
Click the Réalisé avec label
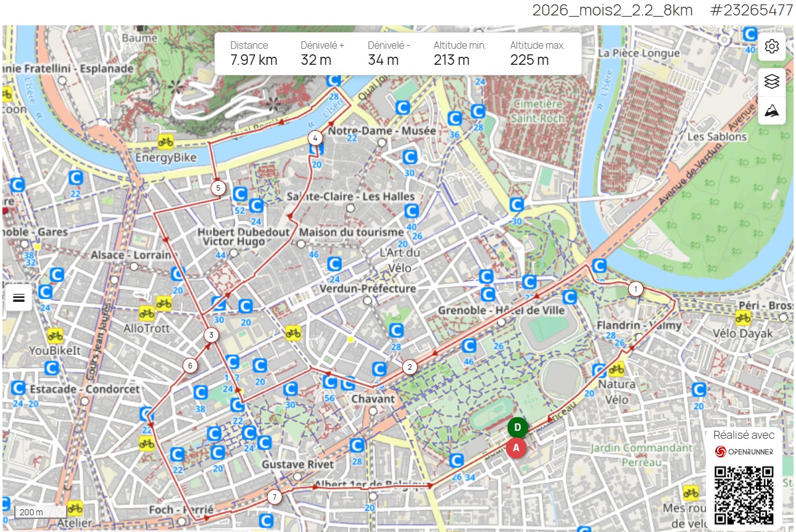744,434
